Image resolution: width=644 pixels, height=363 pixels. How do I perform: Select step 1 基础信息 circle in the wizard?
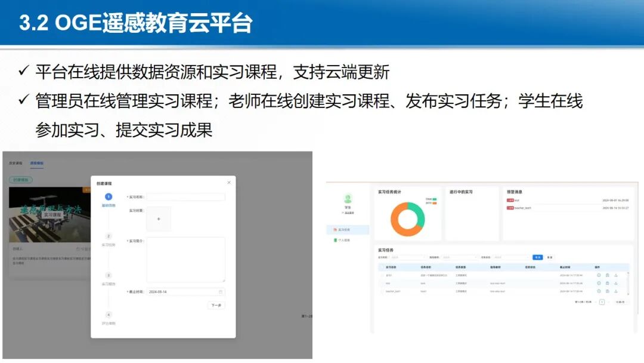tap(109, 197)
